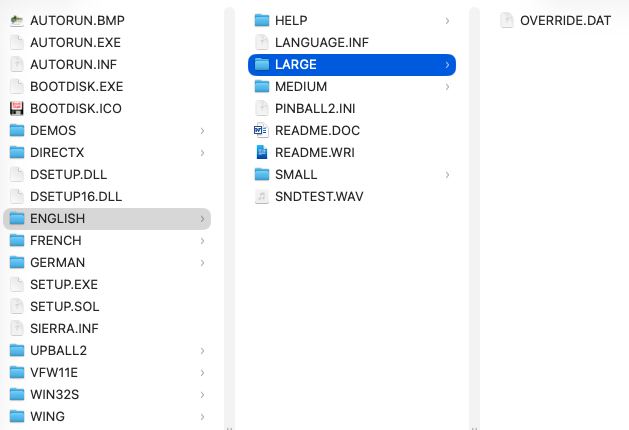Click the DIRECTX folder icon
Screen dimensions: 629x430
pyautogui.click(x=17, y=152)
